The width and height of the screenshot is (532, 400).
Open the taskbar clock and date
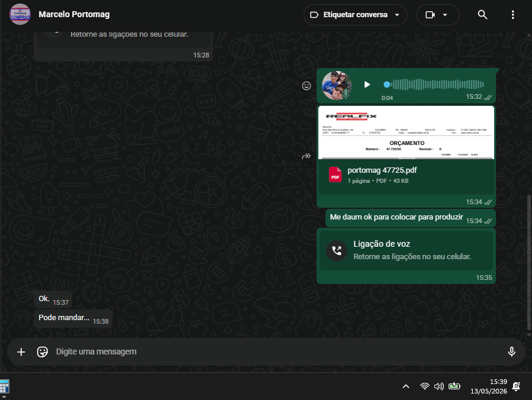(489, 386)
